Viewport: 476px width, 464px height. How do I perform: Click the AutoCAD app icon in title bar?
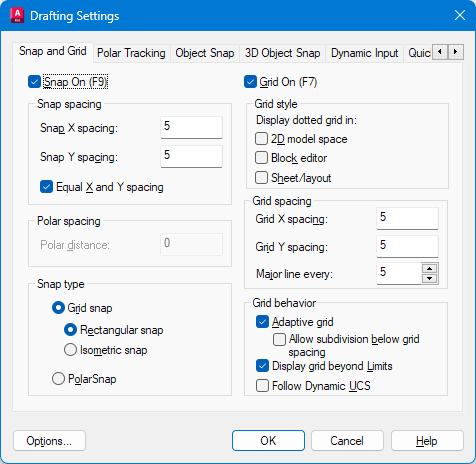(17, 15)
